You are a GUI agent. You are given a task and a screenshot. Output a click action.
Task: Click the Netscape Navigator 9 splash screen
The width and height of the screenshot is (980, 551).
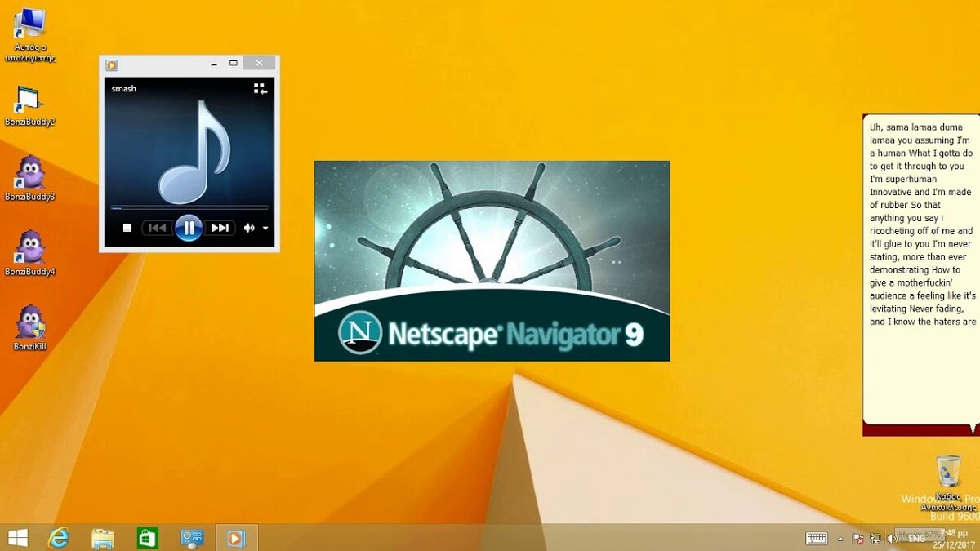pyautogui.click(x=492, y=260)
